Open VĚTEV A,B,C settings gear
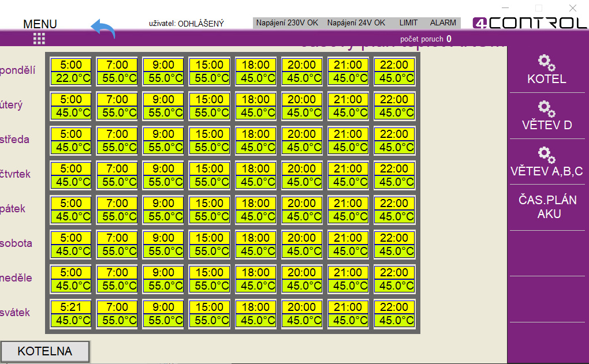 546,155
